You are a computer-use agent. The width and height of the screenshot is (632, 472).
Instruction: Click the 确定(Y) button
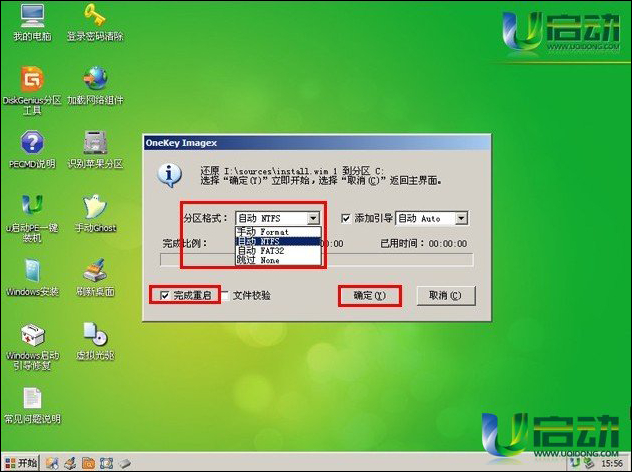[x=369, y=296]
